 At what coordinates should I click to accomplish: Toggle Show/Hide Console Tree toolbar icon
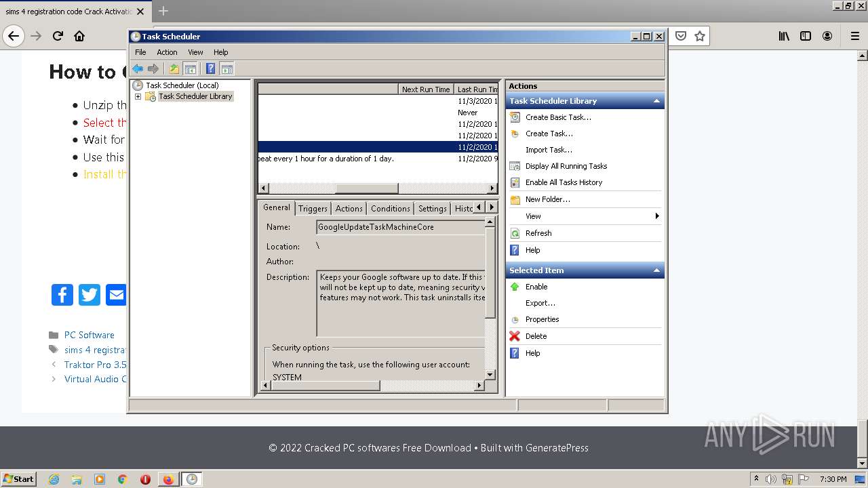[x=191, y=68]
